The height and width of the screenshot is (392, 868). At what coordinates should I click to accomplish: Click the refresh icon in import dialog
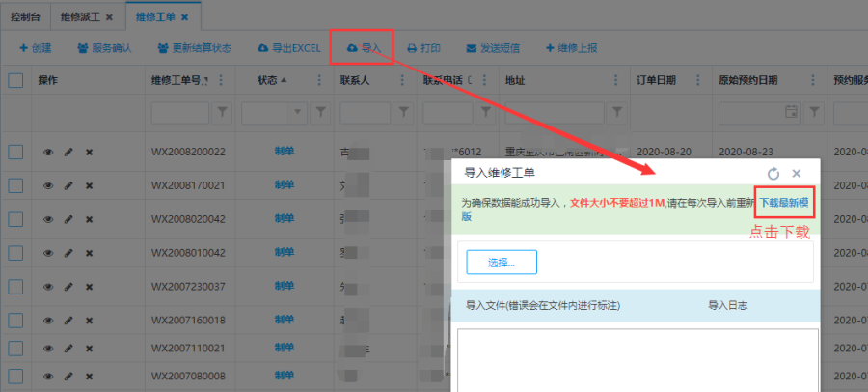point(773,173)
